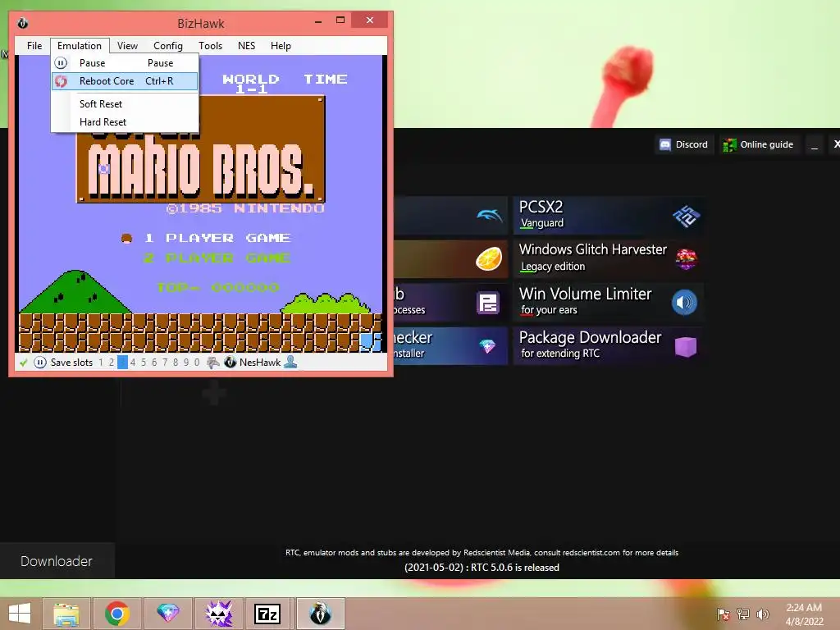The width and height of the screenshot is (840, 630).
Task: Click the Pause icon in the Emulation menu
Action: (61, 63)
